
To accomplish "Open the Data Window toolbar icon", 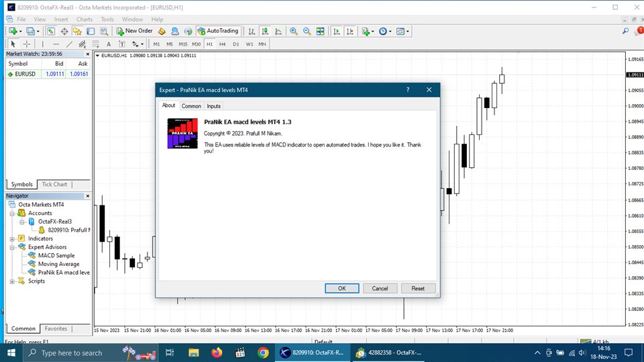I will 64,32.
